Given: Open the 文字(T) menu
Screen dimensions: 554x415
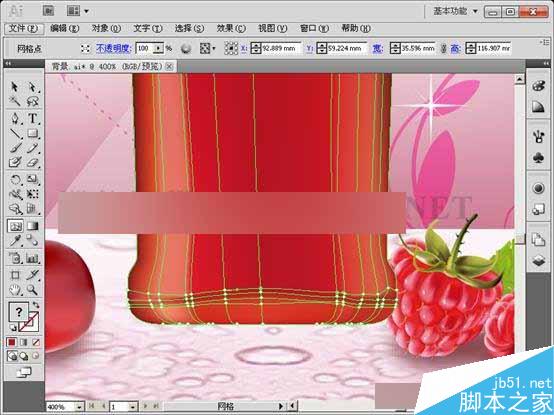Looking at the screenshot, I should (148, 29).
